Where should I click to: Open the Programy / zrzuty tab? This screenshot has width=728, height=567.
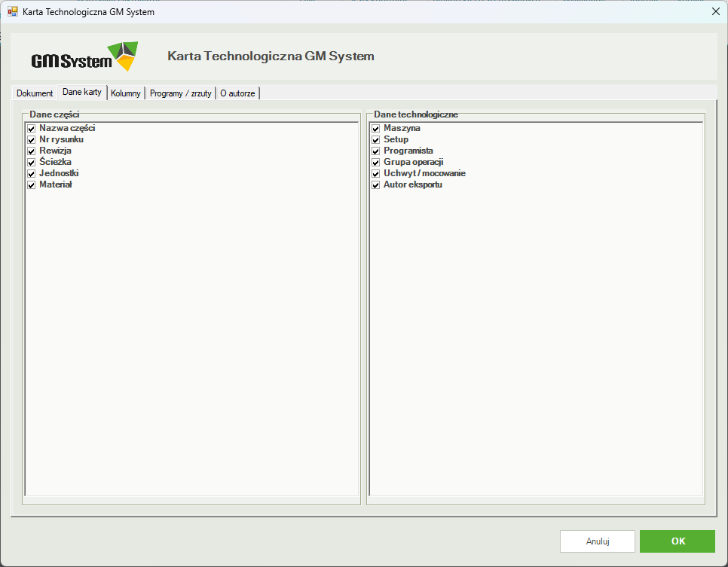point(181,93)
